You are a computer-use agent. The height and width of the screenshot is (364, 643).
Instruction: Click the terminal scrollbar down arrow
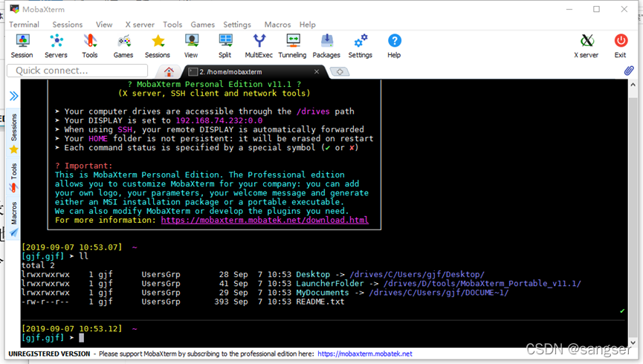633,342
